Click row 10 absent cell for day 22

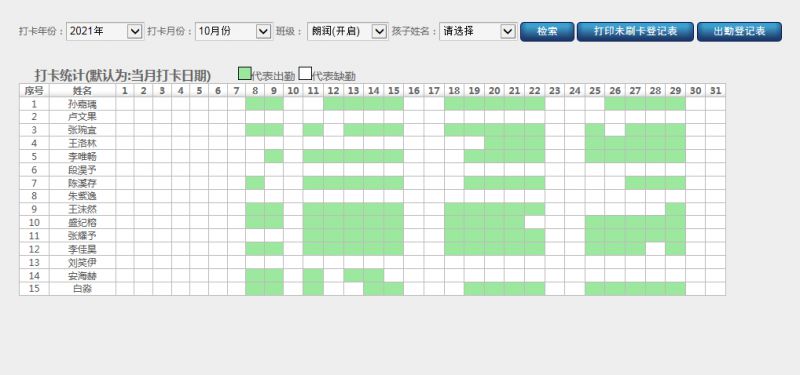pos(535,223)
